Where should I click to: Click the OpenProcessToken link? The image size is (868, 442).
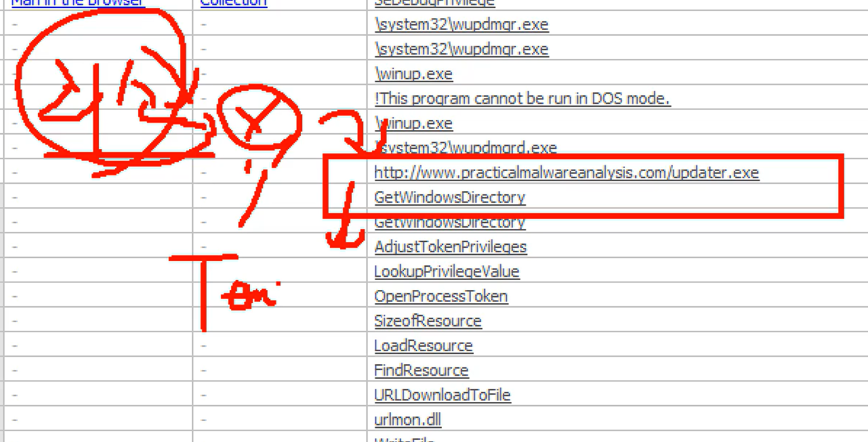(441, 296)
